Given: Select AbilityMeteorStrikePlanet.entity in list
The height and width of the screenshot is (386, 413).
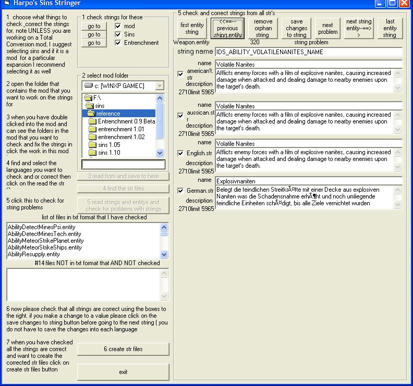Looking at the screenshot, I should [x=83, y=241].
